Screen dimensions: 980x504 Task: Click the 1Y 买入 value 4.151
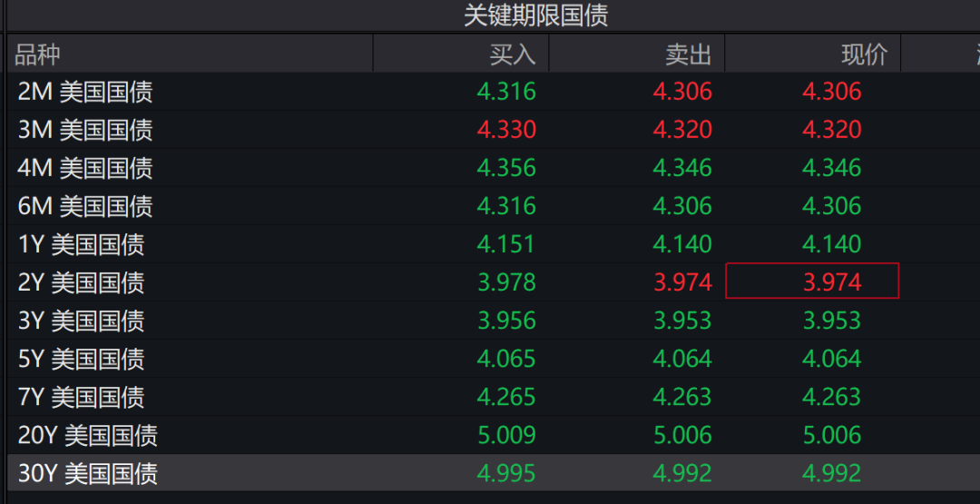[506, 244]
